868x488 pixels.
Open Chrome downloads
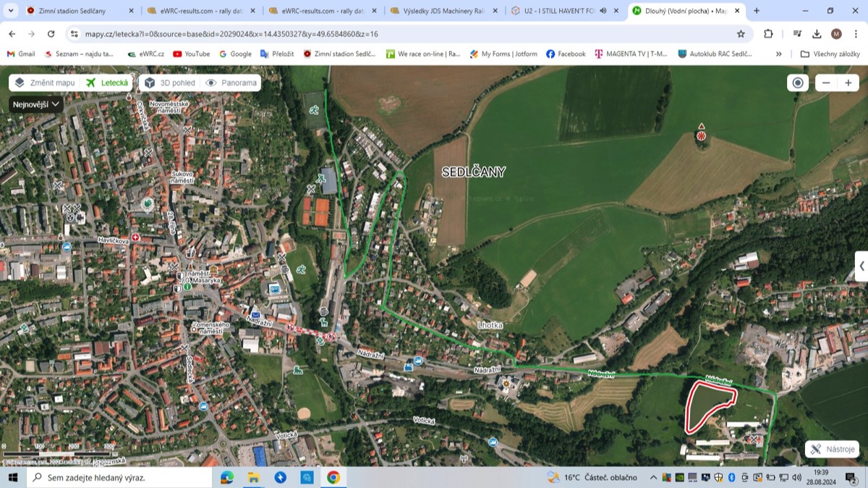pyautogui.click(x=817, y=34)
